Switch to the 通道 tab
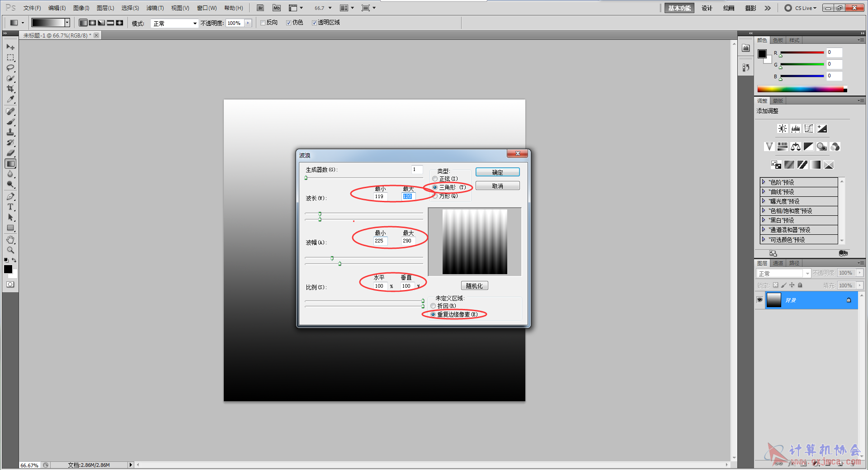 click(x=778, y=263)
